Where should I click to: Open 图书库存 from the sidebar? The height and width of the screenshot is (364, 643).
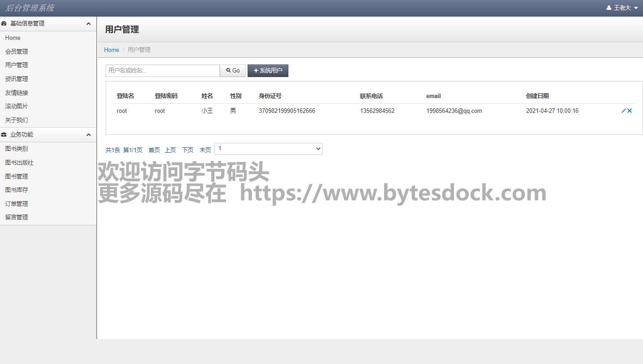click(17, 190)
